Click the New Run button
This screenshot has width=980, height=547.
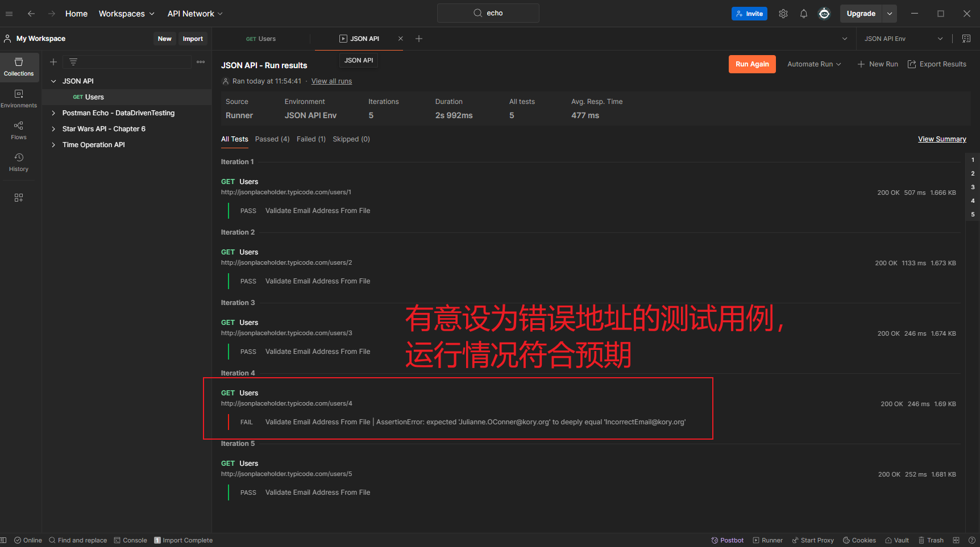pyautogui.click(x=878, y=64)
